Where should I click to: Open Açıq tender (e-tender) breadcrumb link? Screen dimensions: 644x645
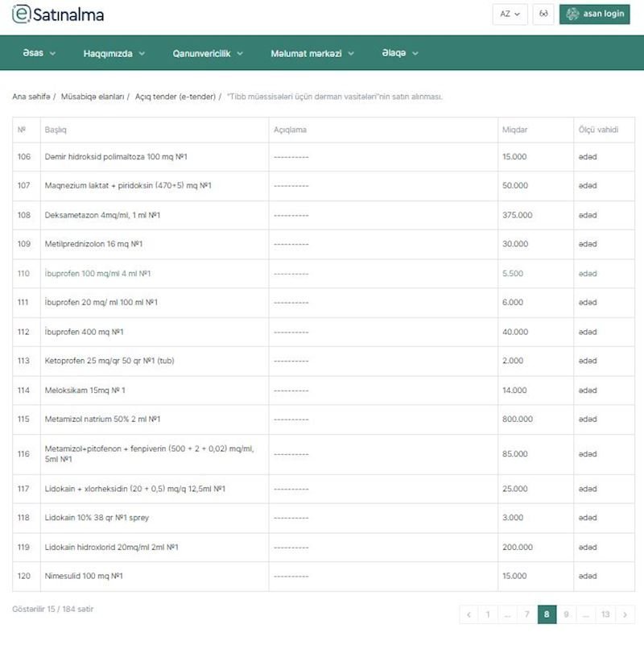(175, 97)
